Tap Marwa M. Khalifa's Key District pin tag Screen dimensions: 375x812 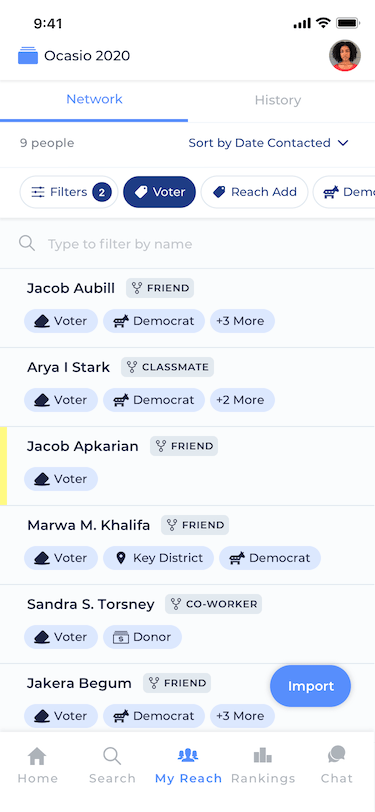[158, 558]
